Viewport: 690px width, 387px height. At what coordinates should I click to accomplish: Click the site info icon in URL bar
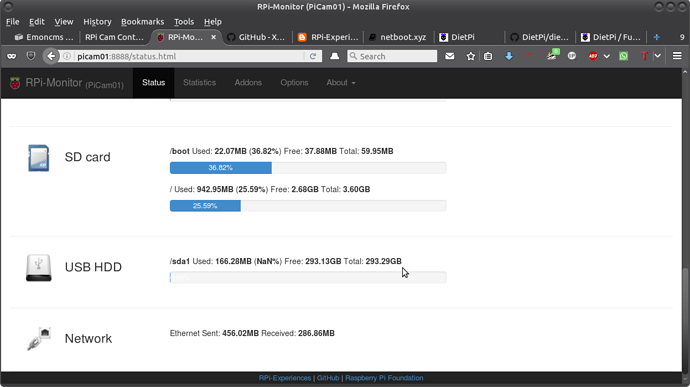[67, 56]
